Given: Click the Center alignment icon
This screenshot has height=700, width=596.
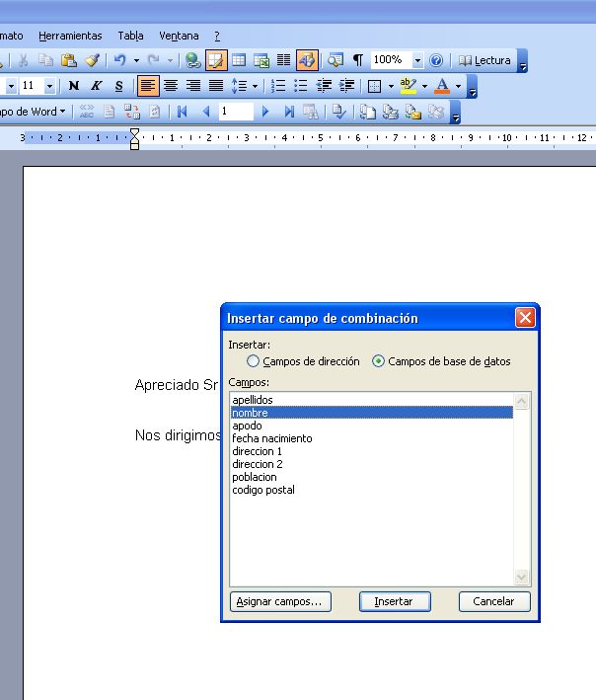Looking at the screenshot, I should 171,86.
